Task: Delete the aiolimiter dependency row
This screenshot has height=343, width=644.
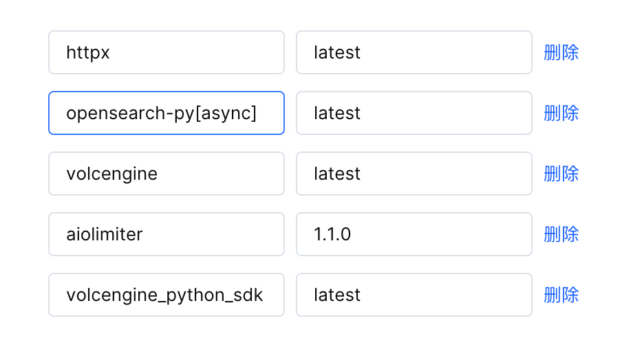Action: (x=561, y=234)
